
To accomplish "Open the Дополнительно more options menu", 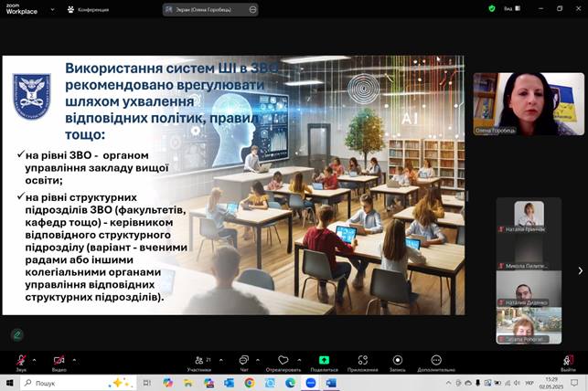I will click(x=435, y=361).
